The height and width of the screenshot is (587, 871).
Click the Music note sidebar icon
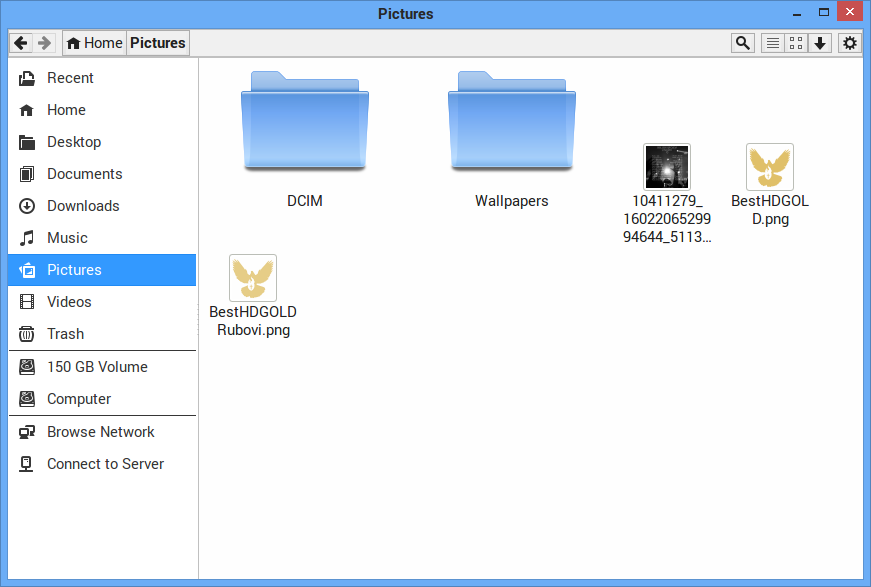pyautogui.click(x=27, y=238)
